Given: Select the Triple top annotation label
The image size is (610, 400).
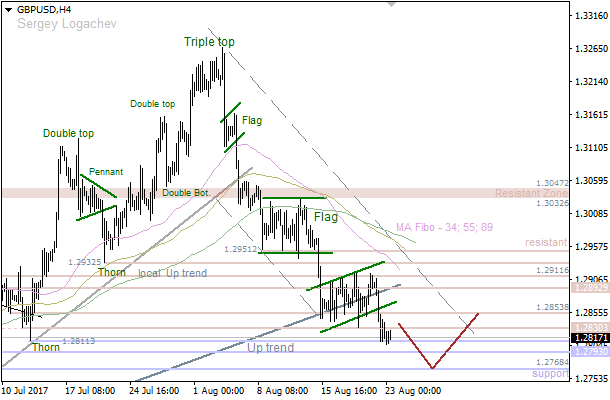Looking at the screenshot, I should tap(209, 42).
